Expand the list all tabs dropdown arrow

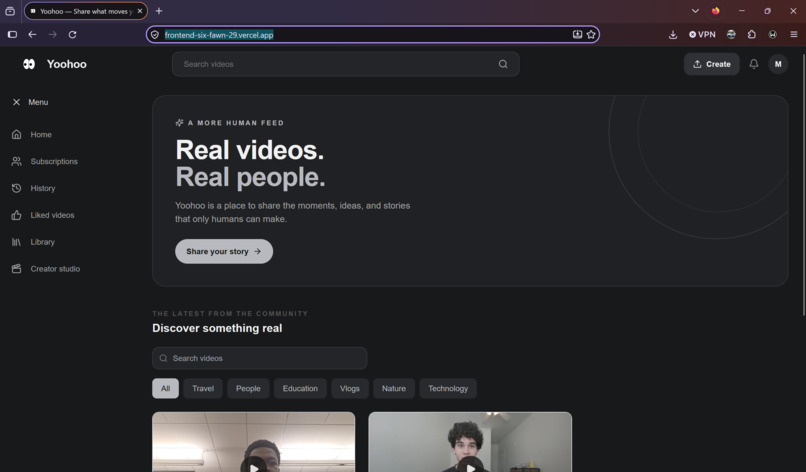pyautogui.click(x=695, y=11)
